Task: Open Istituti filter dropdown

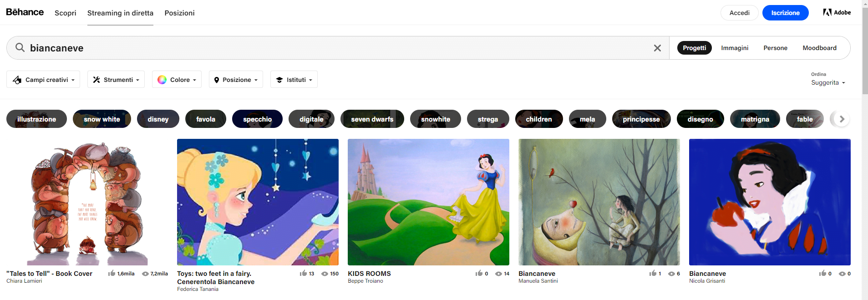Action: click(294, 79)
